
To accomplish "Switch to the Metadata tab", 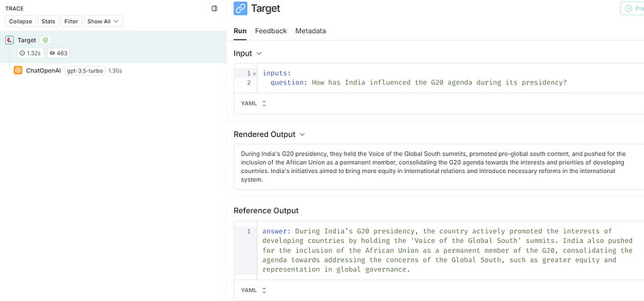I will (x=311, y=31).
